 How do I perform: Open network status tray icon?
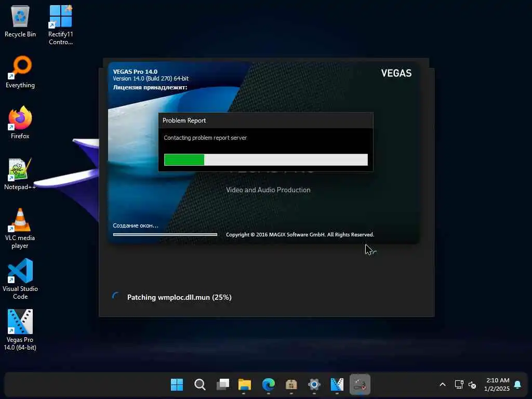(459, 384)
